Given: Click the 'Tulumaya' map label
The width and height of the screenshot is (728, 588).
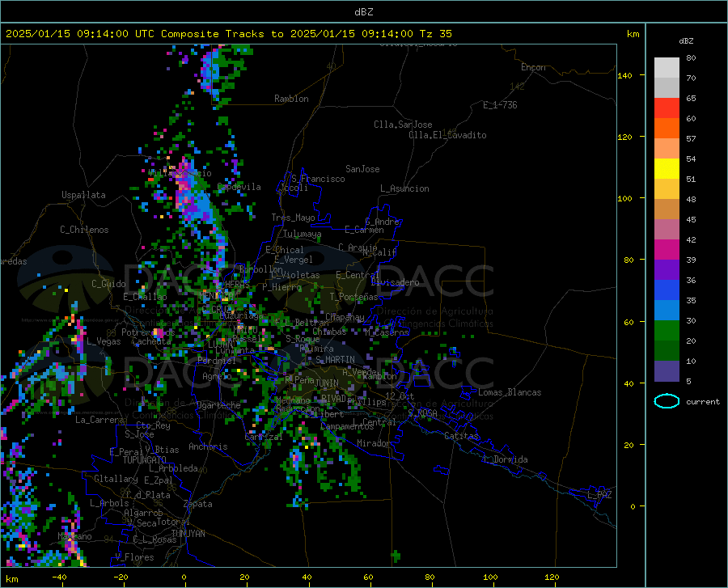Looking at the screenshot, I should [x=303, y=234].
